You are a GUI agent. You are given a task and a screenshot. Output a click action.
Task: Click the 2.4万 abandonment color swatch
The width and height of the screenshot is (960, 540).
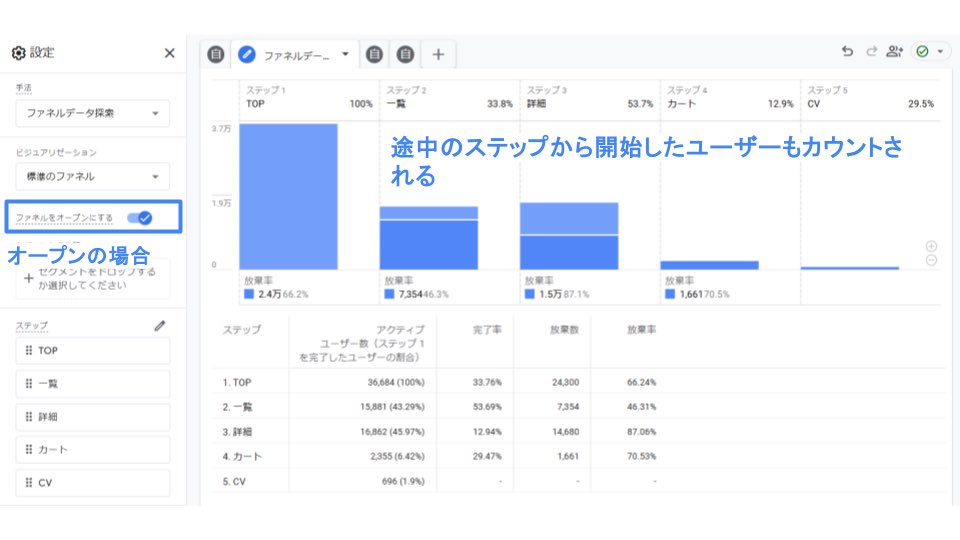249,294
